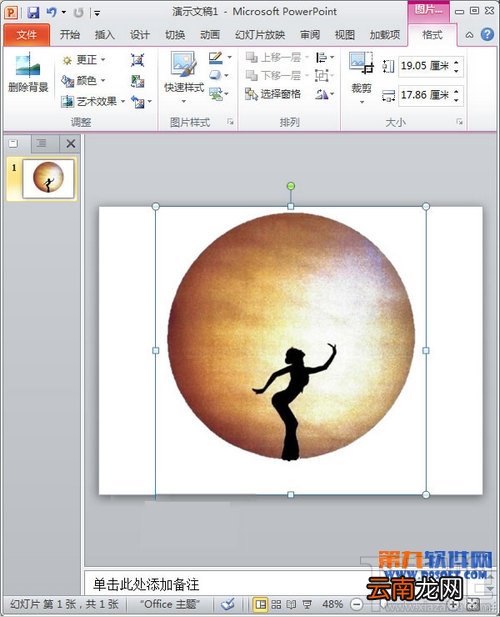Viewport: 500px width, 617px height.
Task: Open the Picture Styles dialog launcher
Action: coord(230,122)
